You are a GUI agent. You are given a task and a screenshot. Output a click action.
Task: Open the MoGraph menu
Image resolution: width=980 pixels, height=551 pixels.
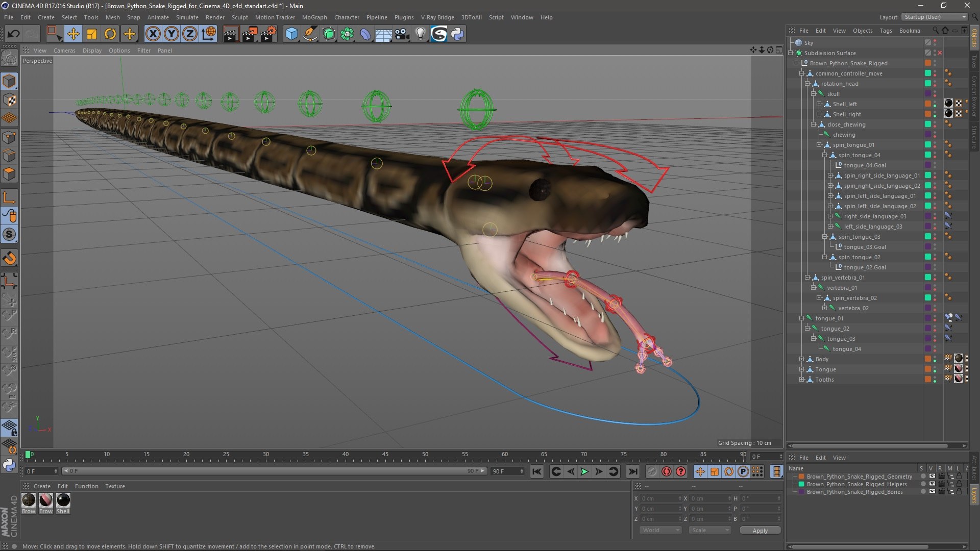coord(314,17)
